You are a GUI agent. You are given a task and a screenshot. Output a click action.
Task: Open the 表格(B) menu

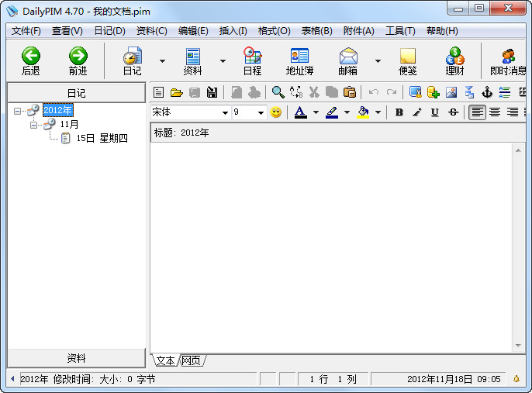pos(317,31)
